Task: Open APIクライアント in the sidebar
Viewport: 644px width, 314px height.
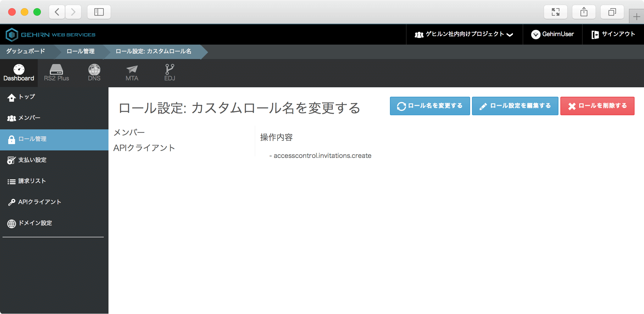Action: tap(39, 202)
